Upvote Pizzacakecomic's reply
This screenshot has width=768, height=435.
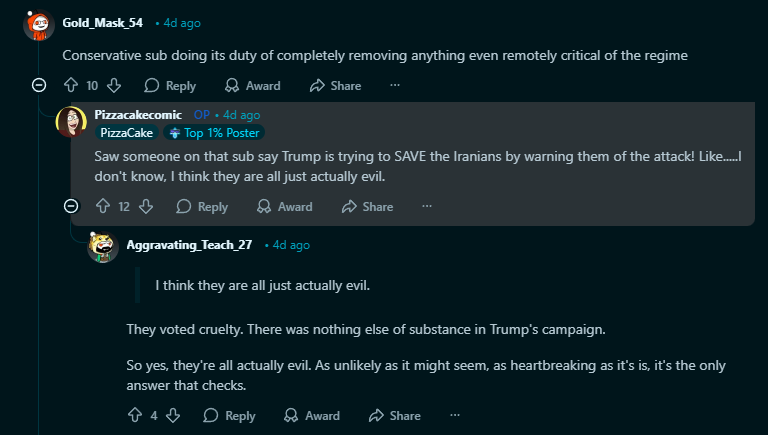click(103, 206)
